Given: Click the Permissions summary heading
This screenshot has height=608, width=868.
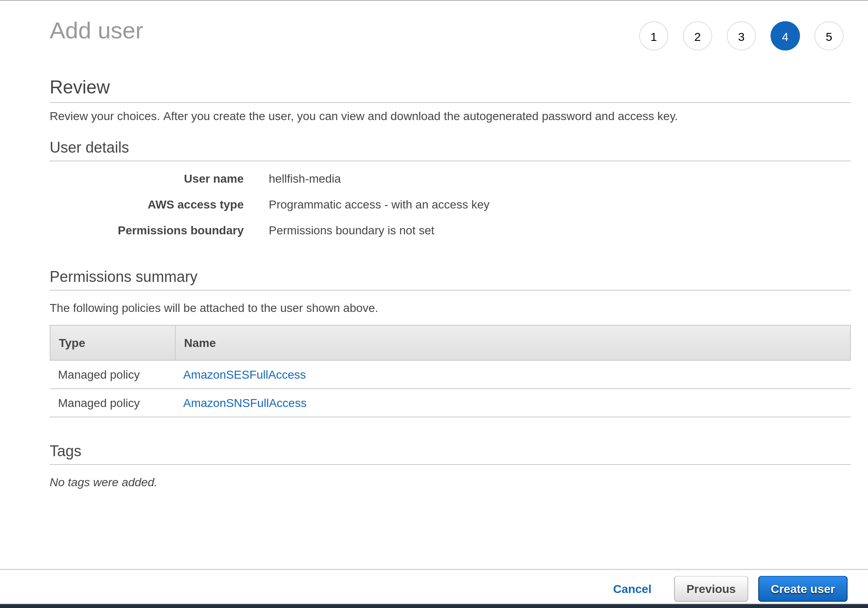Looking at the screenshot, I should click(x=124, y=276).
